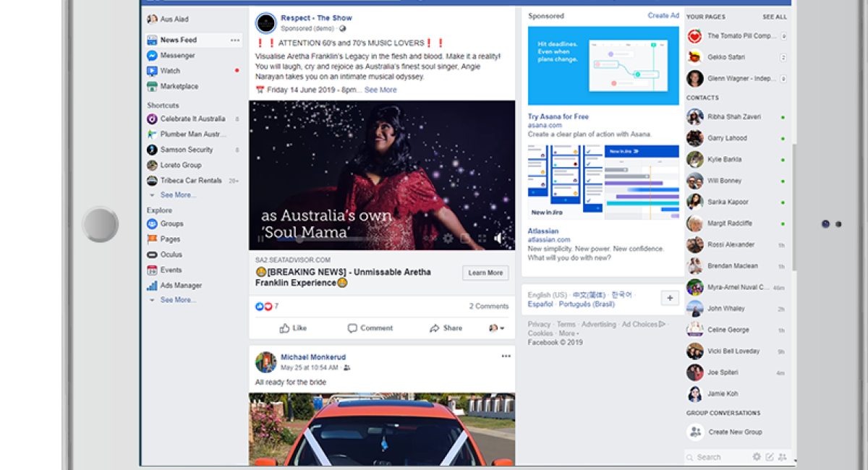The height and width of the screenshot is (470, 868).
Task: Add another language with the plus button
Action: tap(670, 298)
